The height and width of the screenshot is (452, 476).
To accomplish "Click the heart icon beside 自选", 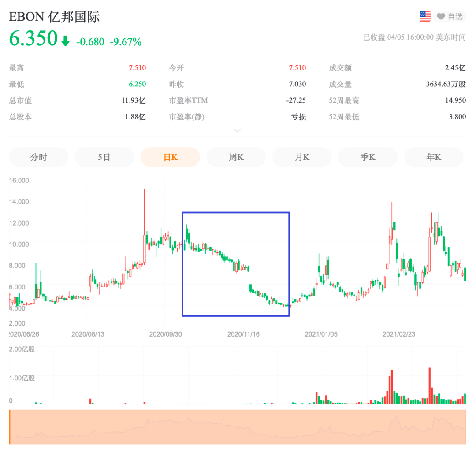I will click(x=440, y=17).
